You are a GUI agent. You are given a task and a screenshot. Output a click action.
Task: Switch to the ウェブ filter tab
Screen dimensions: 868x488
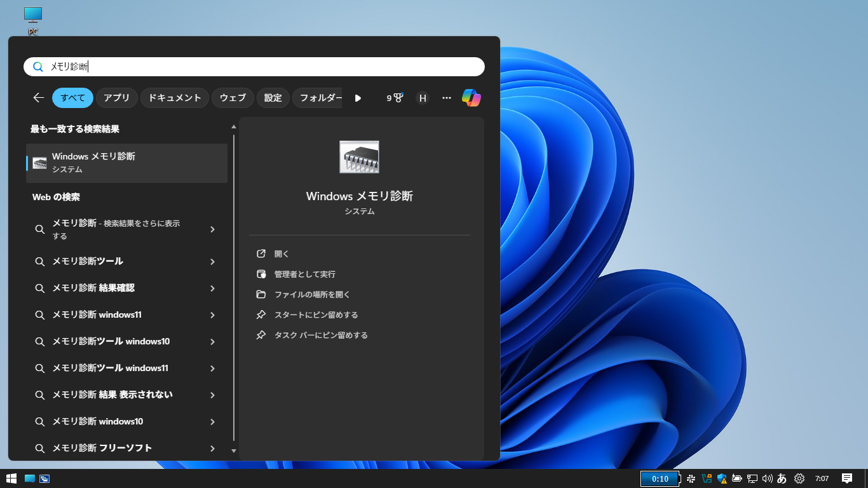pos(233,98)
